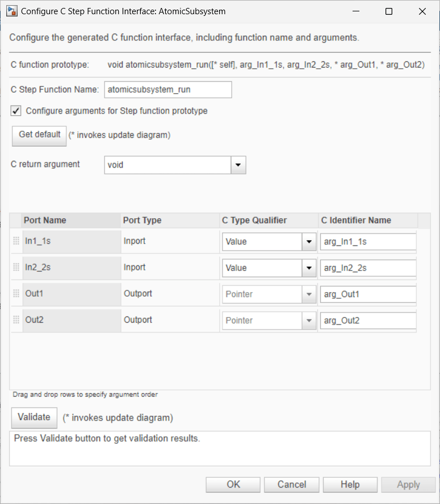Click the arg_In1_1s identifier name field

pyautogui.click(x=368, y=241)
